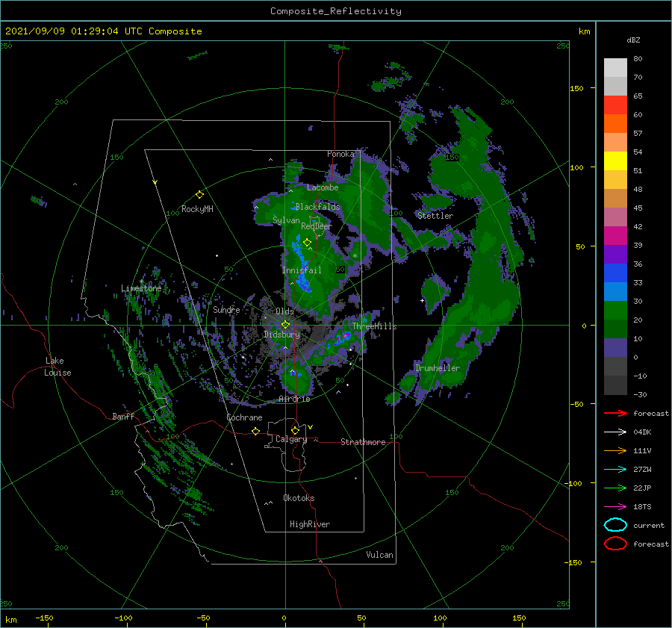Click the red forecast ellipse legend icon

click(x=615, y=544)
